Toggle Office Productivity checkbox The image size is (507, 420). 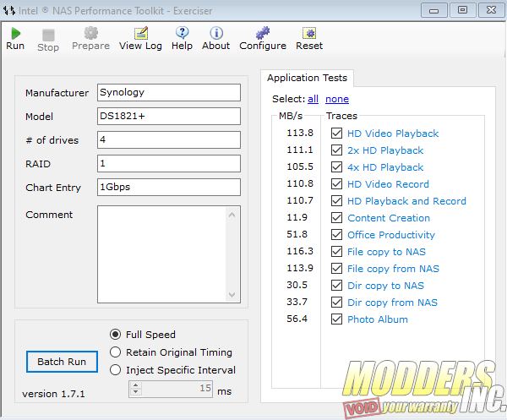coord(336,234)
